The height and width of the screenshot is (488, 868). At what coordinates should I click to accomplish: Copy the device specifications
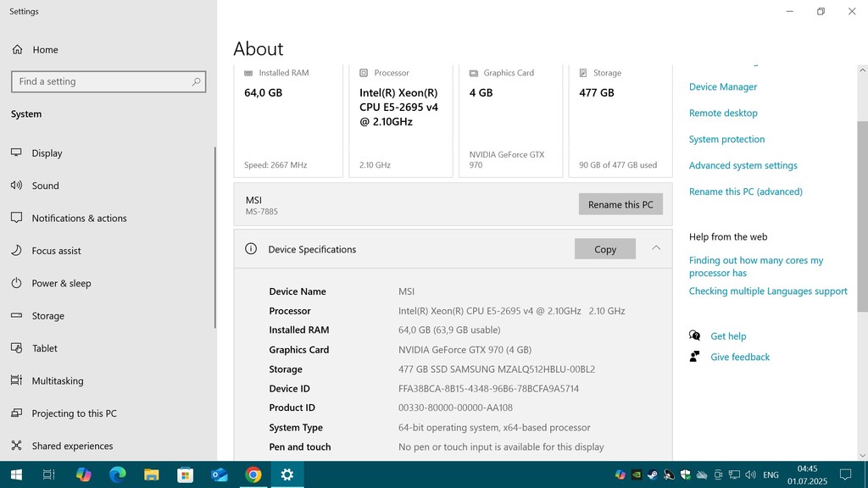coord(605,249)
